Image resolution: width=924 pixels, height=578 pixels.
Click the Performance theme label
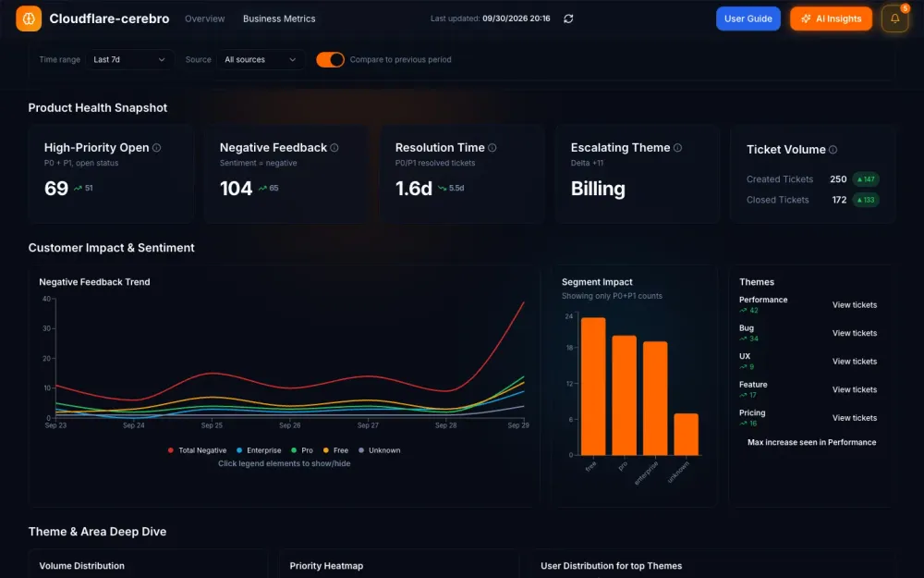(x=763, y=300)
